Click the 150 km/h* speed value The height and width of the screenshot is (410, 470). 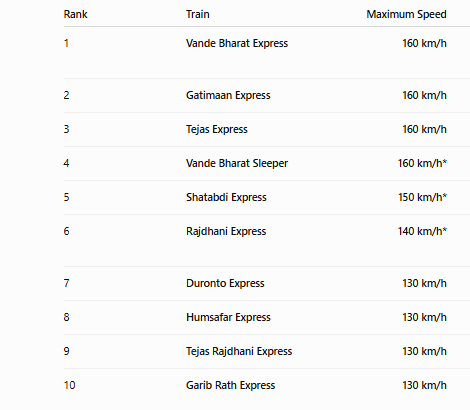[x=422, y=197]
